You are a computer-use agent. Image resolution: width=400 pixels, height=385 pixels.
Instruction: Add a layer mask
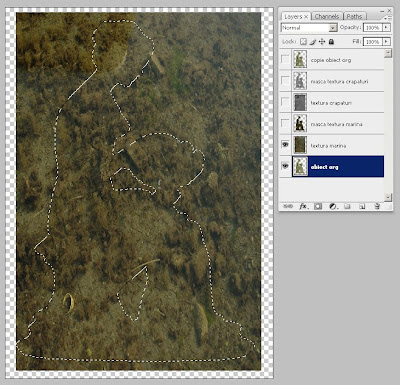[x=318, y=206]
